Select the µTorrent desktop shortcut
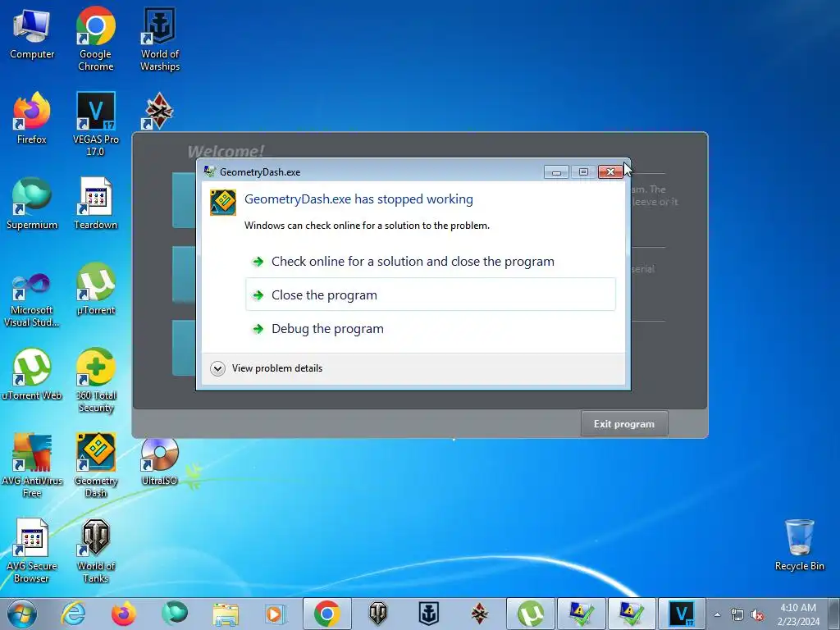 95,290
